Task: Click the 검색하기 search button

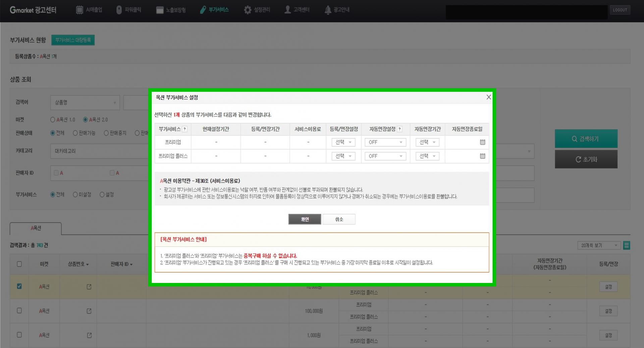Action: tap(586, 139)
